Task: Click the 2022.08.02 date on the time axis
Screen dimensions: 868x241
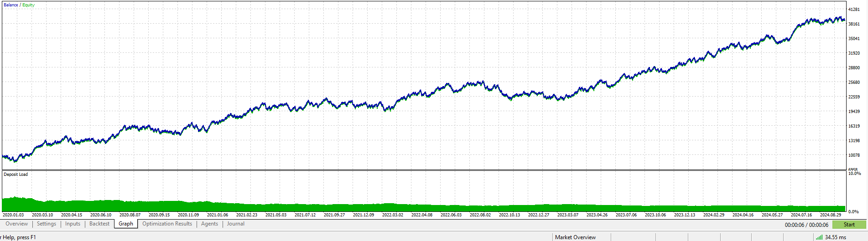Action: coord(480,215)
